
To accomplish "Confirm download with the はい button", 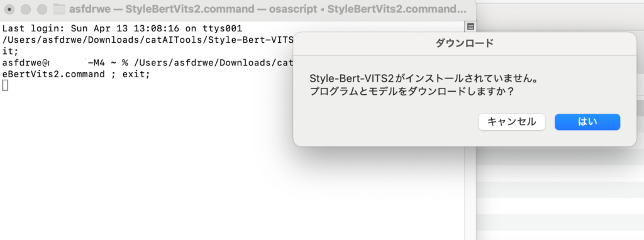I will [x=587, y=122].
